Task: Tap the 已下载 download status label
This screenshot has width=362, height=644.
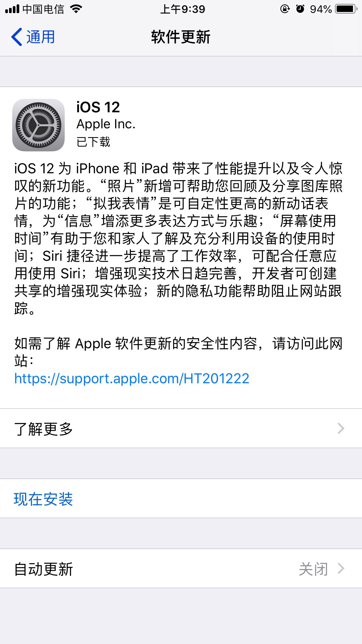Action: [93, 142]
